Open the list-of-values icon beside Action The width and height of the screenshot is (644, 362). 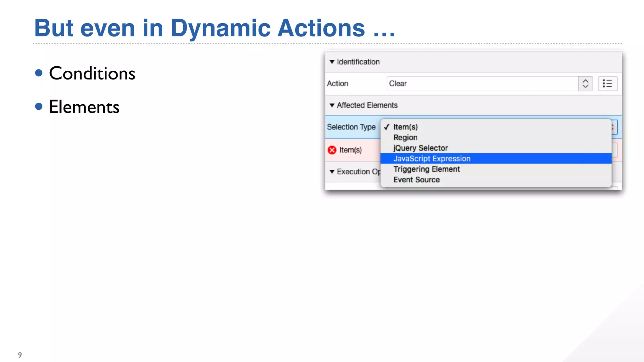(608, 84)
